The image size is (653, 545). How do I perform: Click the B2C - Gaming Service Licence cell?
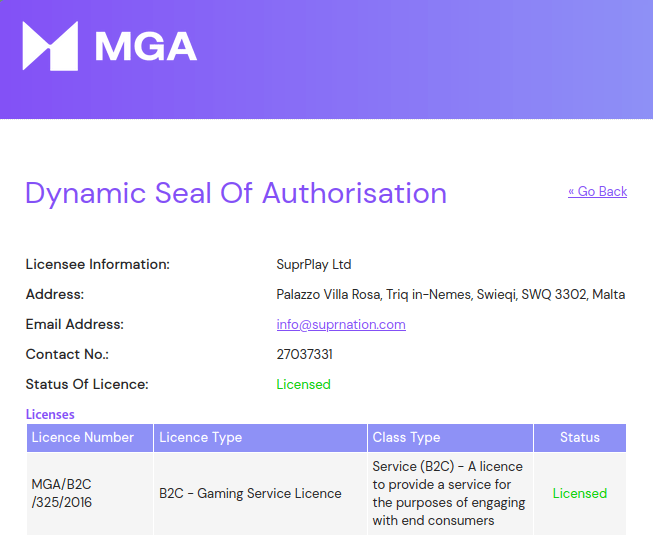click(x=250, y=493)
